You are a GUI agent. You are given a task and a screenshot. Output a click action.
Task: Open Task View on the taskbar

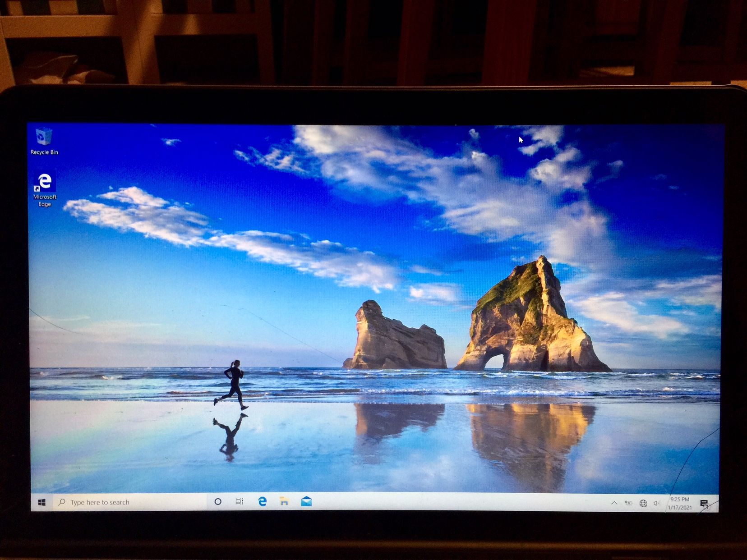click(x=240, y=501)
